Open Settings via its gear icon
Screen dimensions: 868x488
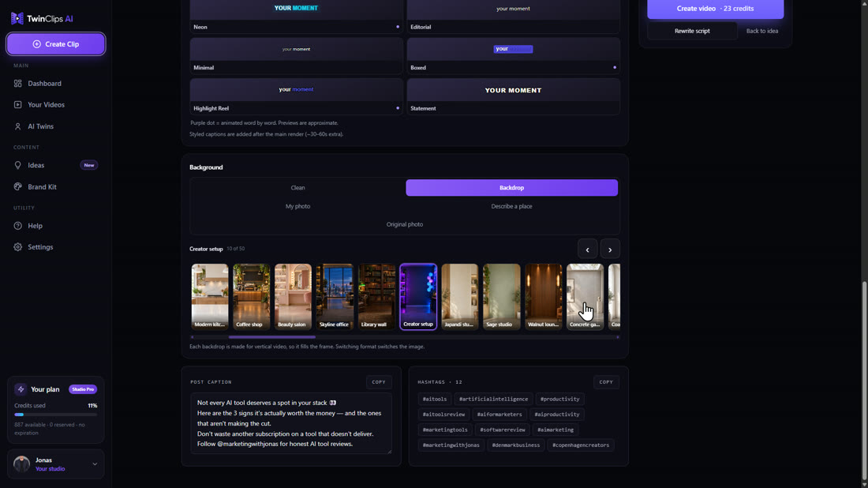(x=17, y=247)
